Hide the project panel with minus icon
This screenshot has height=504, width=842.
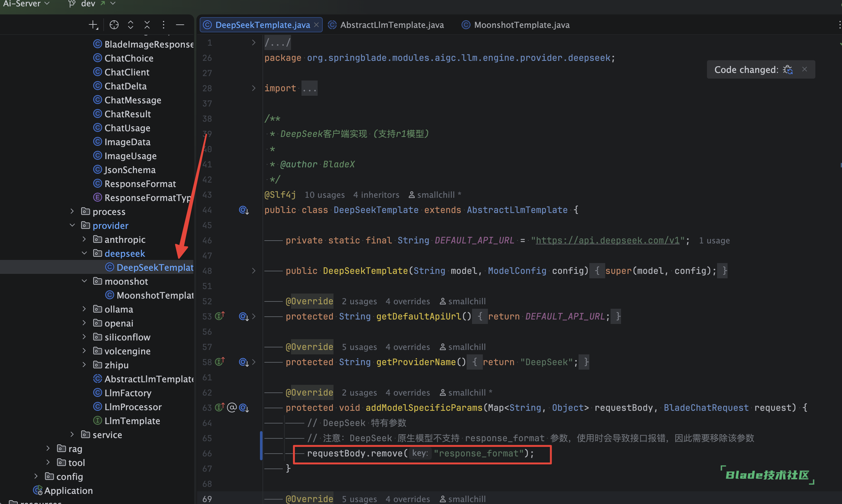180,25
